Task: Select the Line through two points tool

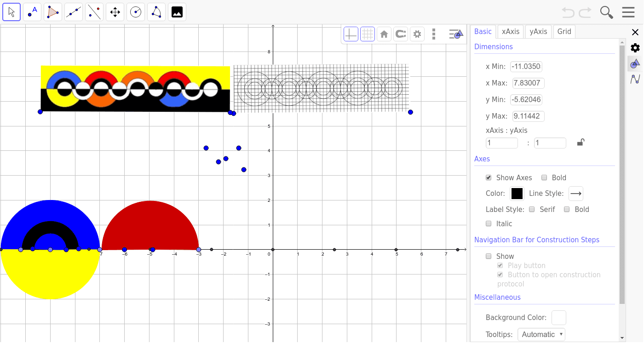Action: (x=74, y=12)
